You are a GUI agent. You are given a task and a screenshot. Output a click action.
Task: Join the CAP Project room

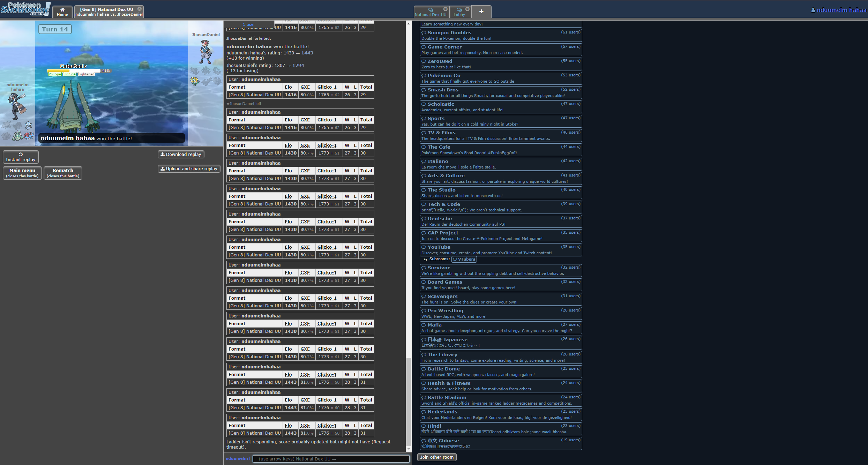point(501,235)
